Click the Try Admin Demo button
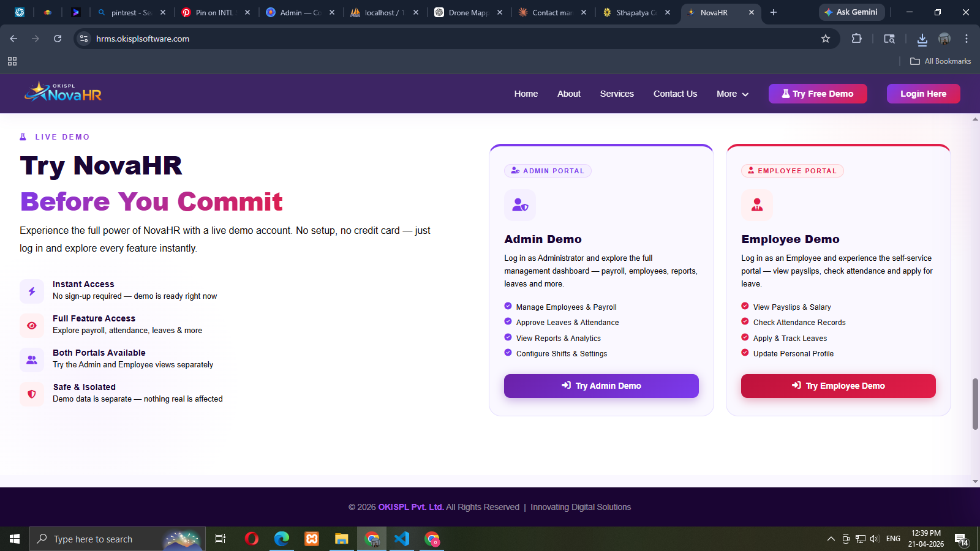This screenshot has height=551, width=980. click(601, 386)
